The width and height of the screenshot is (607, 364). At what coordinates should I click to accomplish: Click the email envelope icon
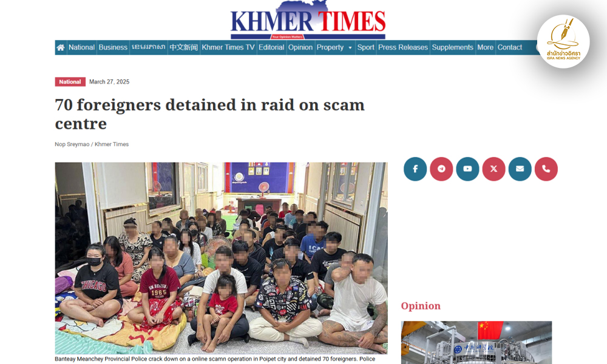coord(520,169)
